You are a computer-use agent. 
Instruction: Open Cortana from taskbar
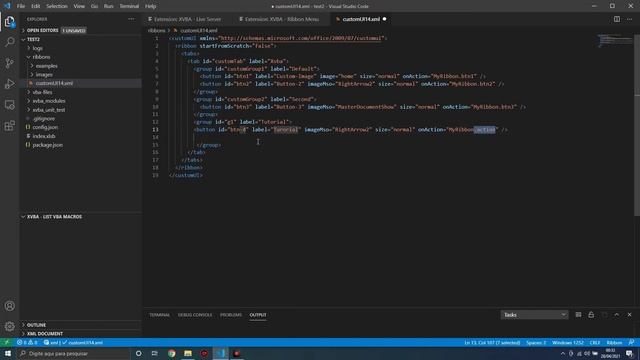click(138, 353)
